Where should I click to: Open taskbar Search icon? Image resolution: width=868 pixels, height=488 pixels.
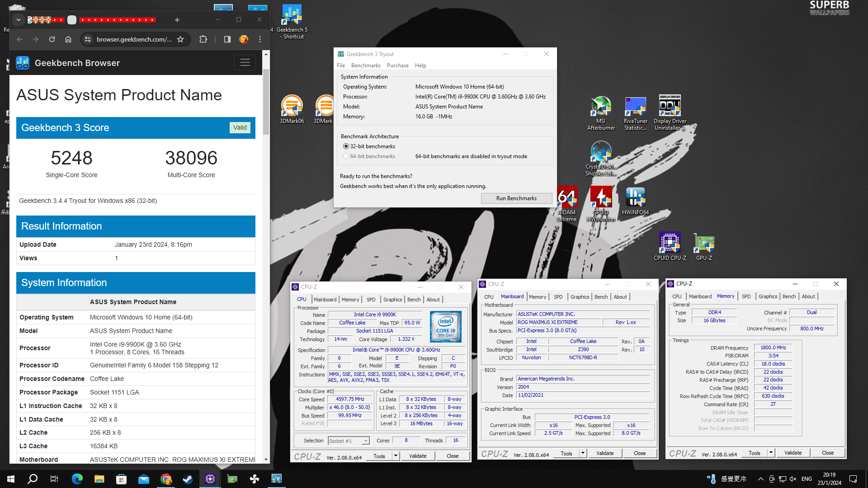pos(33,479)
